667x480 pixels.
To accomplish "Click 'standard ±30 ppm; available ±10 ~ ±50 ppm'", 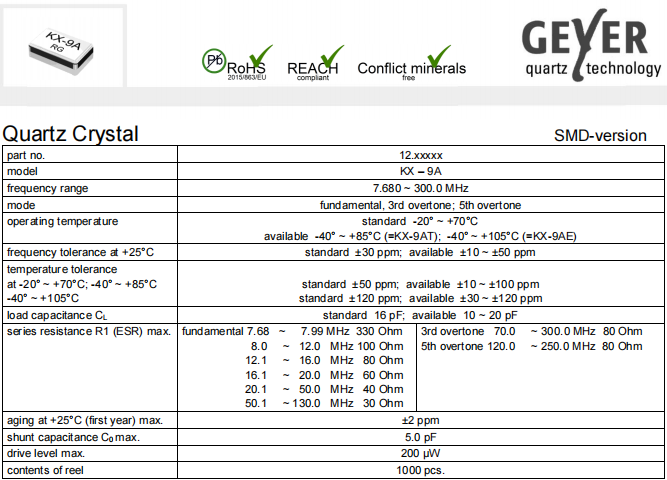I will pyautogui.click(x=420, y=252).
